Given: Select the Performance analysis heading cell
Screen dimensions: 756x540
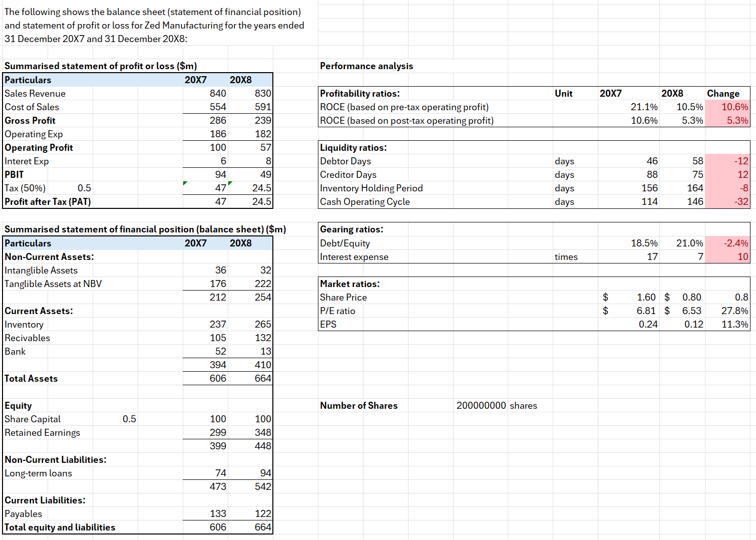Looking at the screenshot, I should click(x=366, y=66).
